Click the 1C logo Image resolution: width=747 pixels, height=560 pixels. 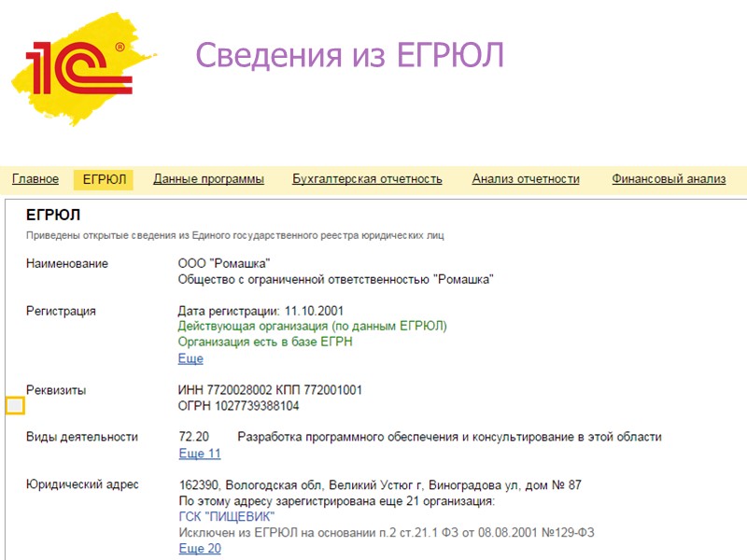point(83,69)
